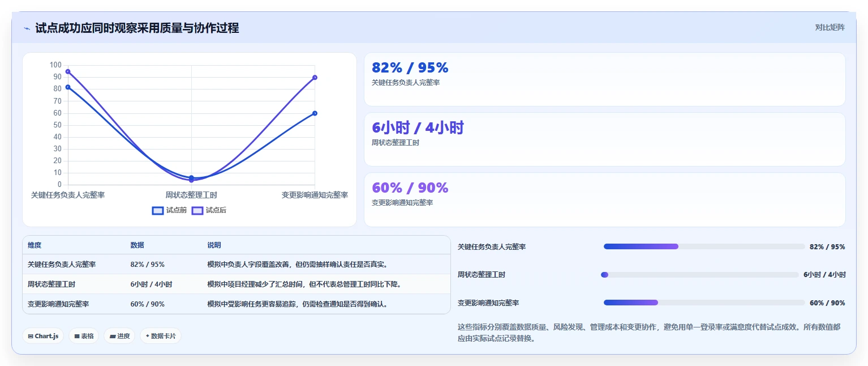868x366 pixels.
Task: Click the progress row label 关键任务负责人完整率
Action: [x=492, y=247]
